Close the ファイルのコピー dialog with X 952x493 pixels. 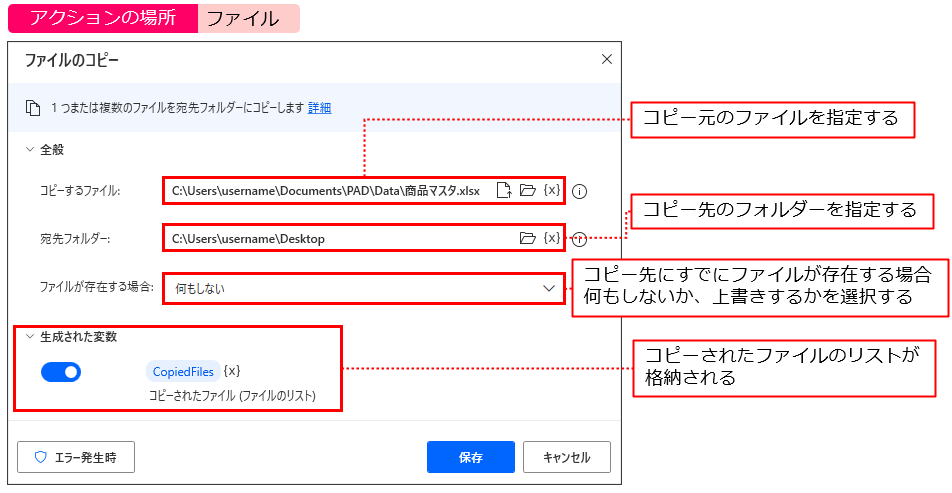point(606,59)
